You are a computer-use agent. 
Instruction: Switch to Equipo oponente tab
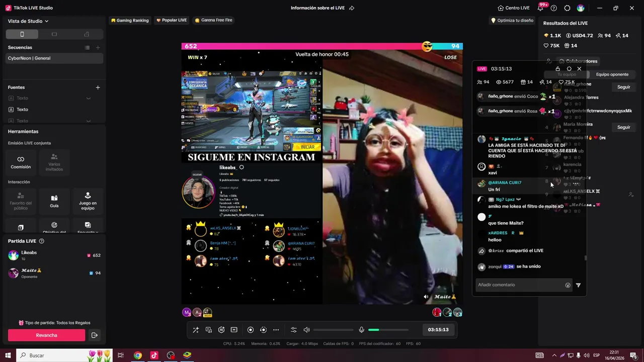pyautogui.click(x=612, y=74)
